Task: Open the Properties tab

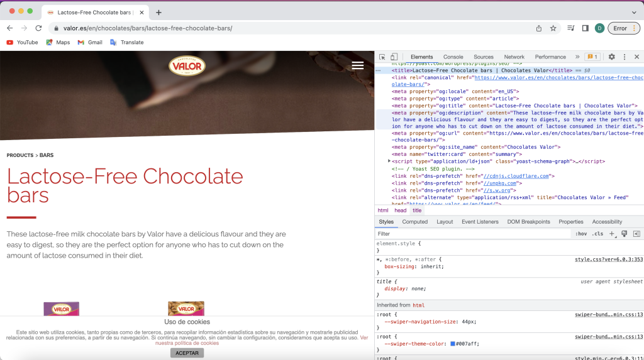Action: pyautogui.click(x=571, y=222)
